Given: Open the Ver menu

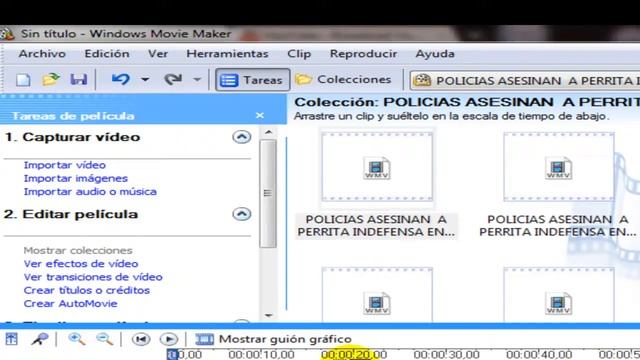Looking at the screenshot, I should (158, 54).
